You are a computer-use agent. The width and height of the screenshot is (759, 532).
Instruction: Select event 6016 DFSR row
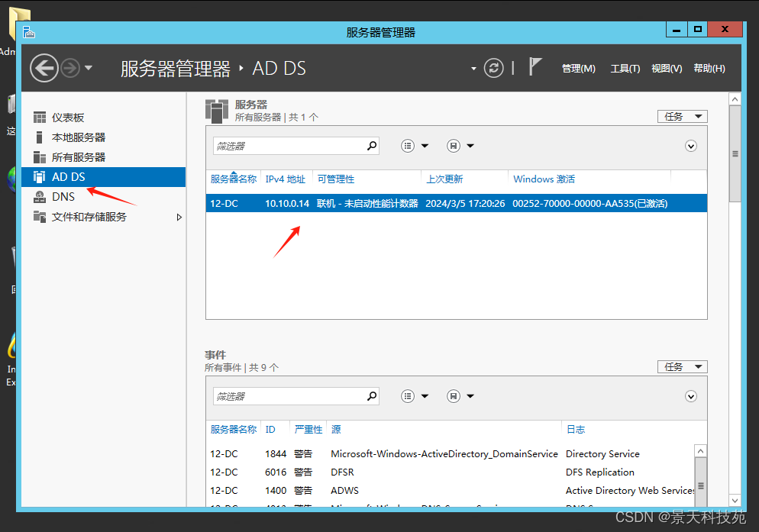[451, 472]
